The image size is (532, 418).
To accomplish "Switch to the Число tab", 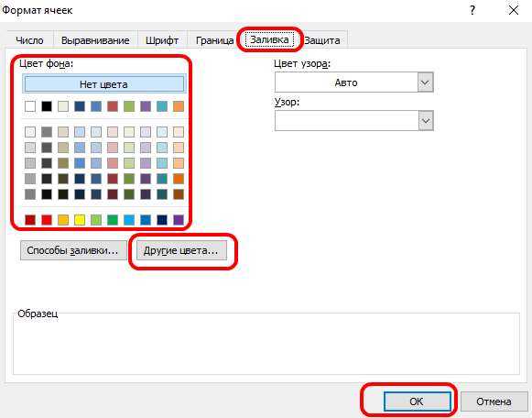I will [x=29, y=40].
